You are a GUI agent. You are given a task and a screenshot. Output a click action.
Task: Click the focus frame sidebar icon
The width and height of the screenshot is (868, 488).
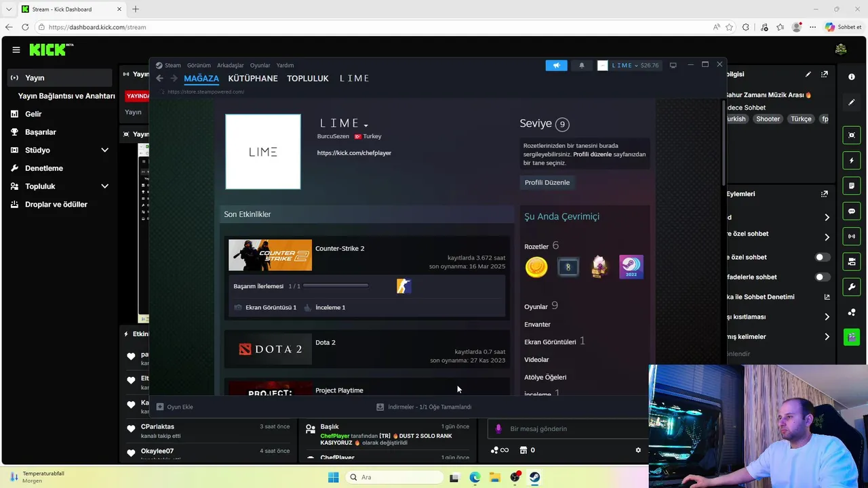click(852, 135)
